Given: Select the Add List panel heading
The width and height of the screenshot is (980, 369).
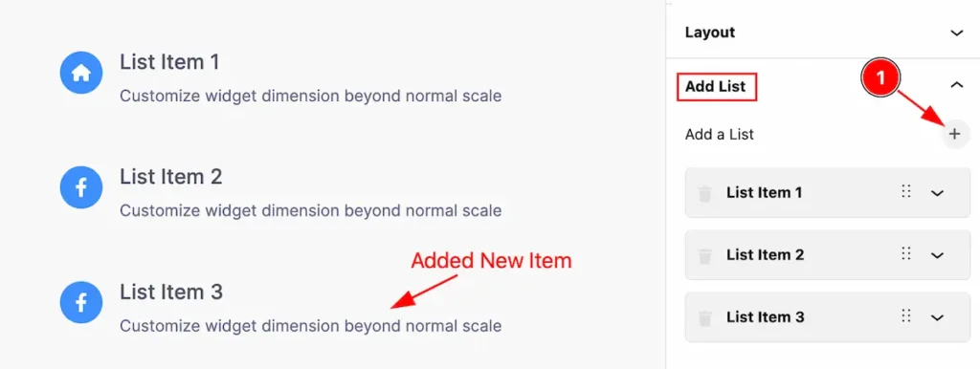Looking at the screenshot, I should point(716,86).
